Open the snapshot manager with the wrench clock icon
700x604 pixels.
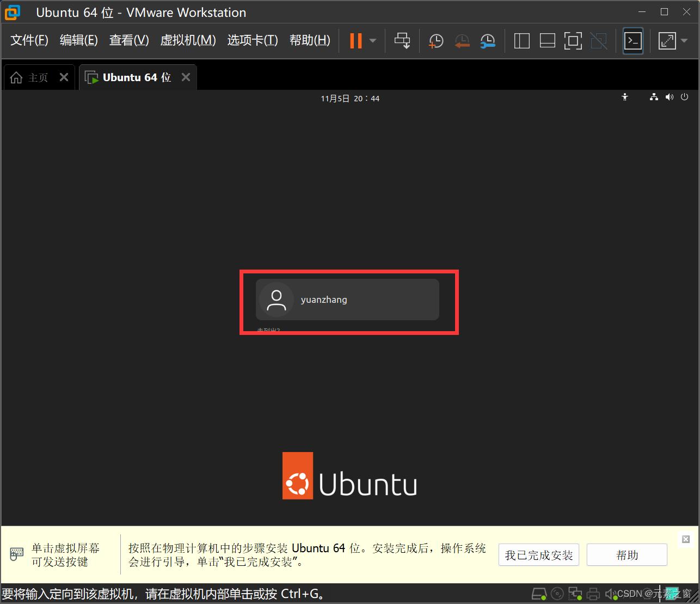[488, 41]
